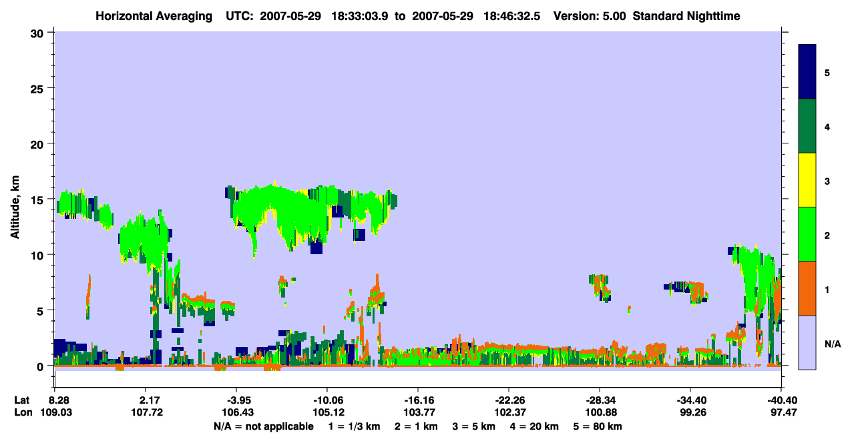Click the colorbar label '4'
868x445 pixels.
827,126
